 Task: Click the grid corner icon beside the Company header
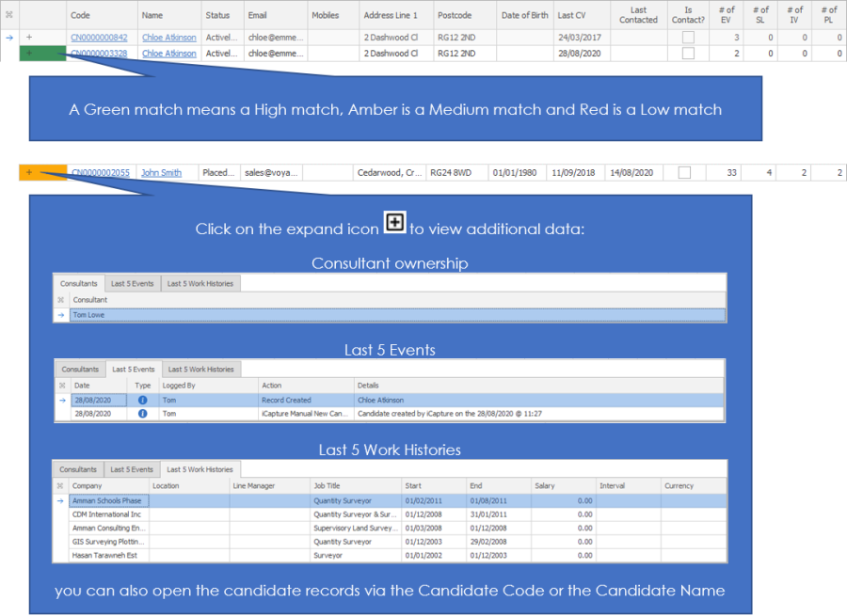coord(61,486)
